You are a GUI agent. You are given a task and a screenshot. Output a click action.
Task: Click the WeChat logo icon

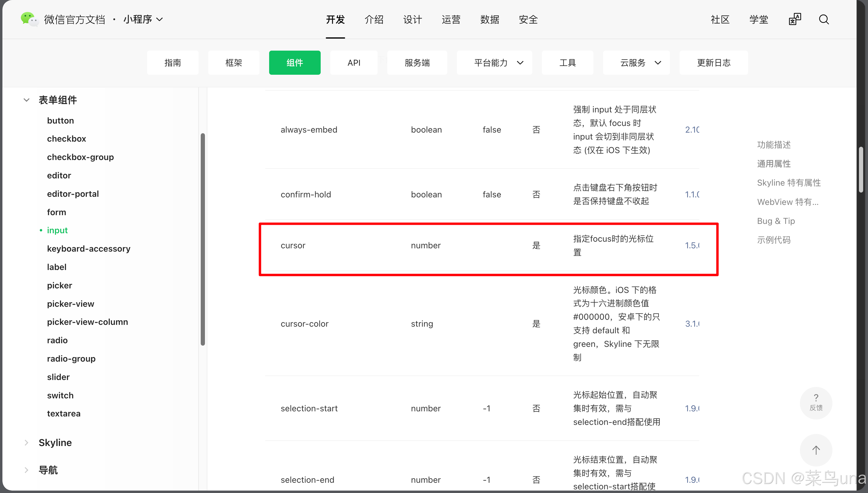click(x=29, y=19)
